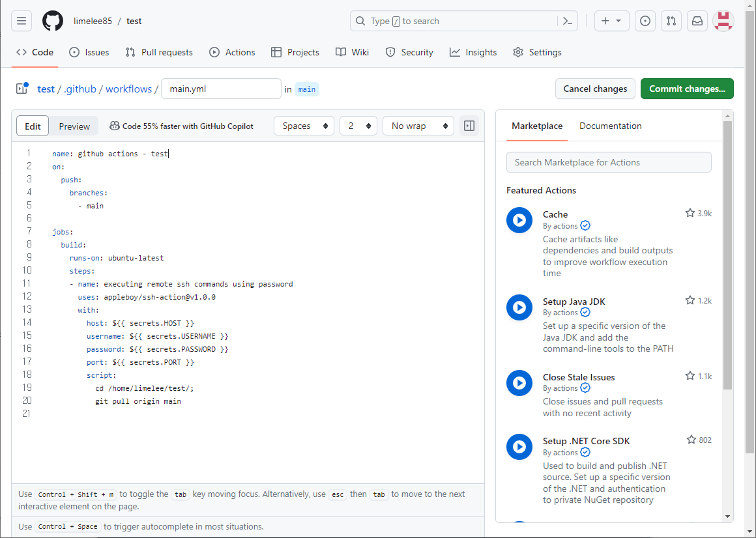Viewport: 756px width, 538px height.
Task: Focus Search Marketplace for Actions field
Action: (x=609, y=162)
